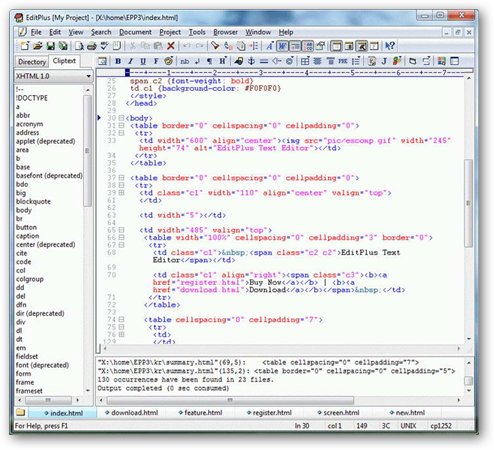Screen dimensions: 494x450
Task: Open the File menu
Action: [x=36, y=32]
